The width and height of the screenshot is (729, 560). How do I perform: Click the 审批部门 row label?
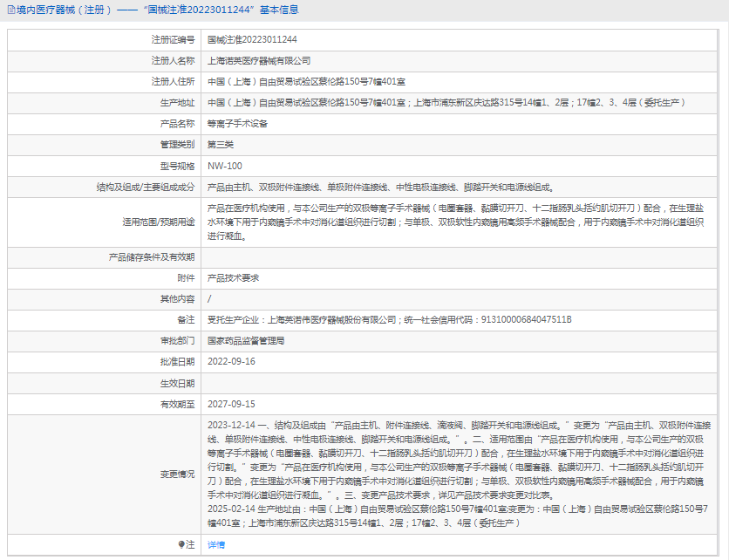(x=177, y=340)
